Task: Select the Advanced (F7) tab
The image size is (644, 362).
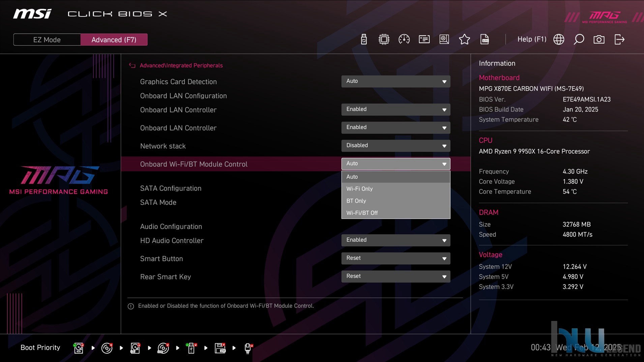Action: tap(114, 39)
